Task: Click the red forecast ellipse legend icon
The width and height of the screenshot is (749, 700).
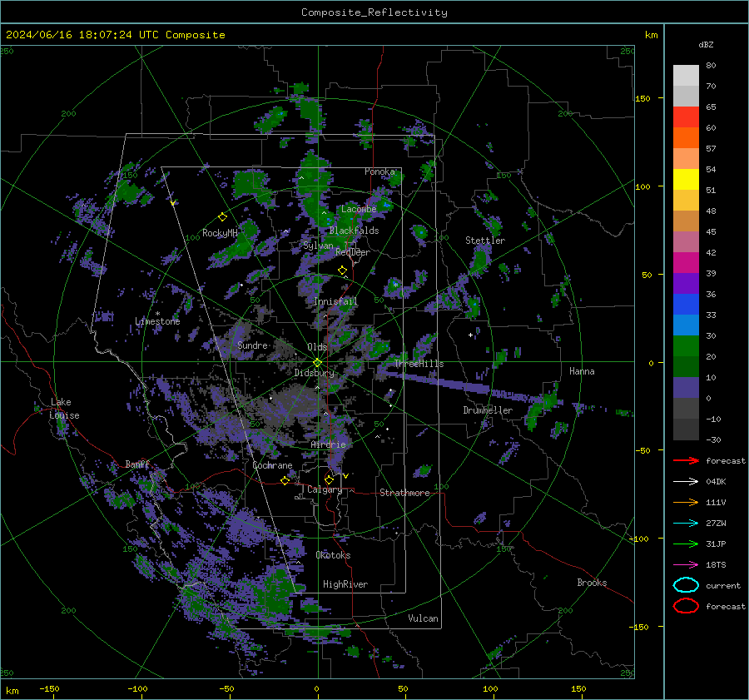Action: tap(686, 606)
